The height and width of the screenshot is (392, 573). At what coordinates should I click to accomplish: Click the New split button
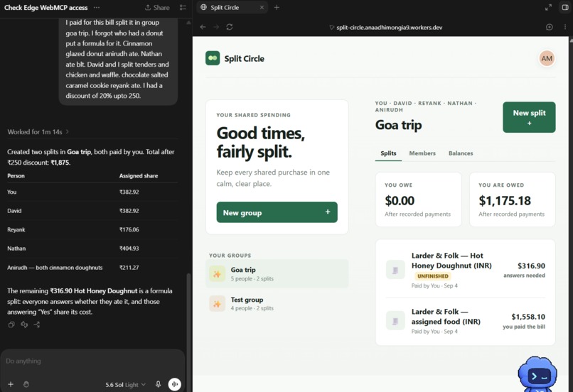click(x=529, y=117)
